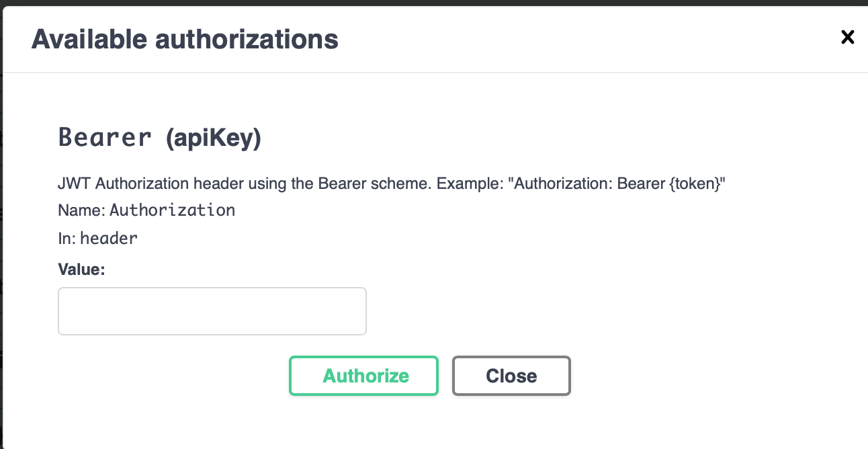Click the Available authorizations title

[x=185, y=40]
